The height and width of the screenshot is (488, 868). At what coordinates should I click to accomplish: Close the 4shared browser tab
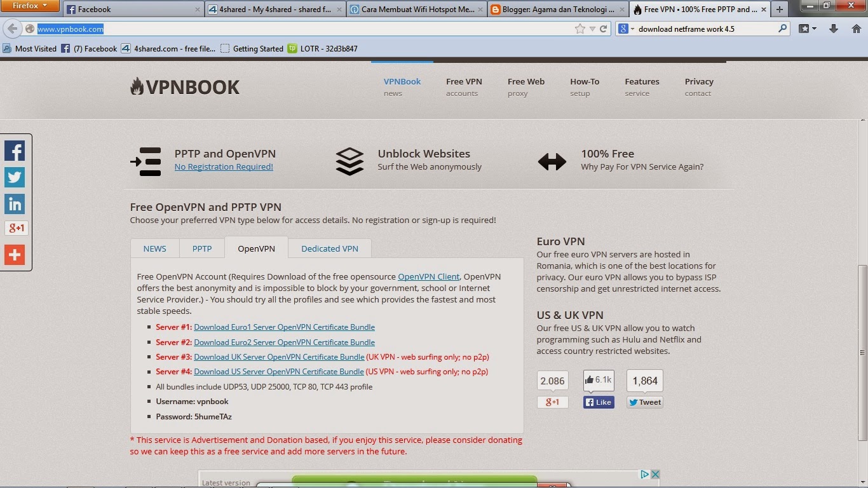coord(339,10)
